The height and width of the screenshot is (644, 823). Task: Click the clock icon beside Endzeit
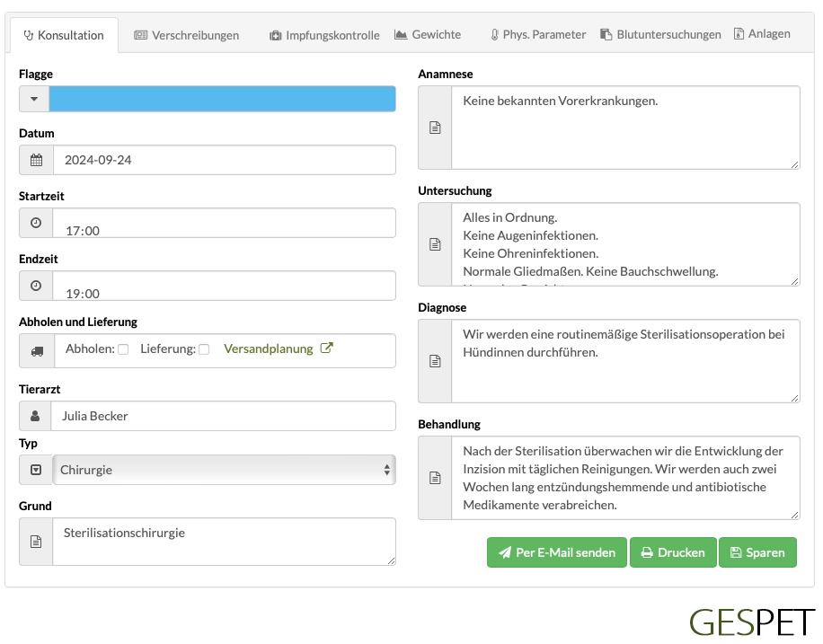pos(36,286)
